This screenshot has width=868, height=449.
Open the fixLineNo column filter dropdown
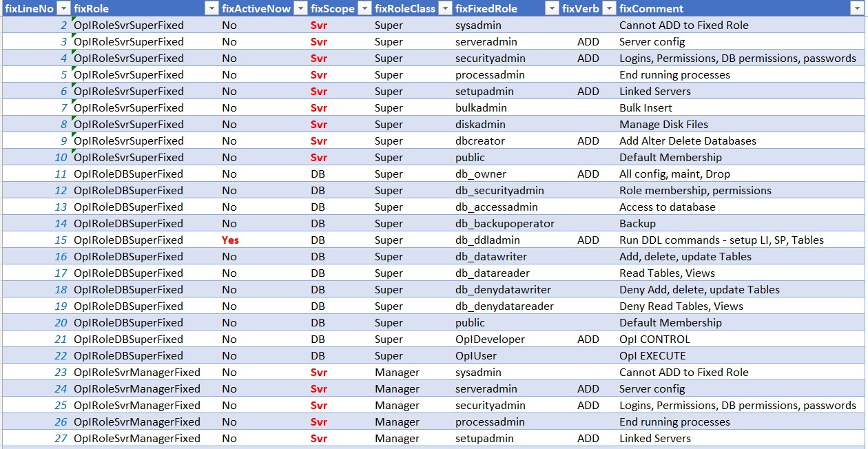(63, 8)
